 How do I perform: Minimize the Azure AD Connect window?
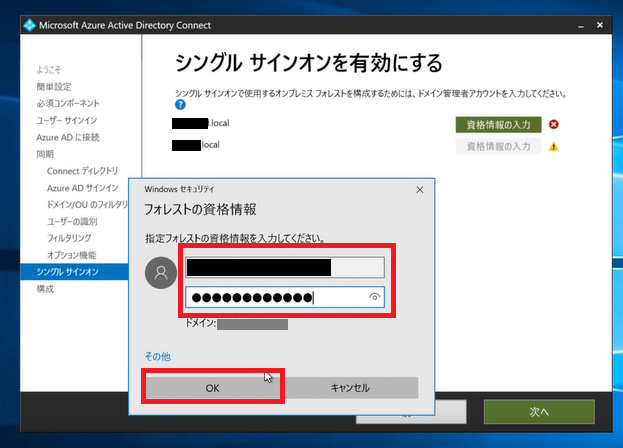[x=581, y=25]
